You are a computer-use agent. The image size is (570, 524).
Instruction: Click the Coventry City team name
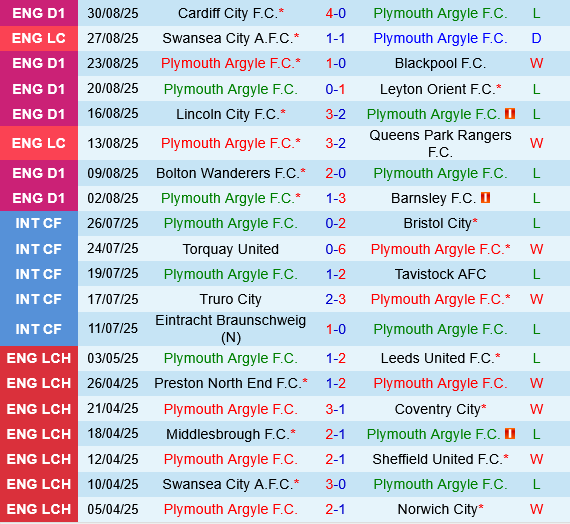[x=438, y=409]
